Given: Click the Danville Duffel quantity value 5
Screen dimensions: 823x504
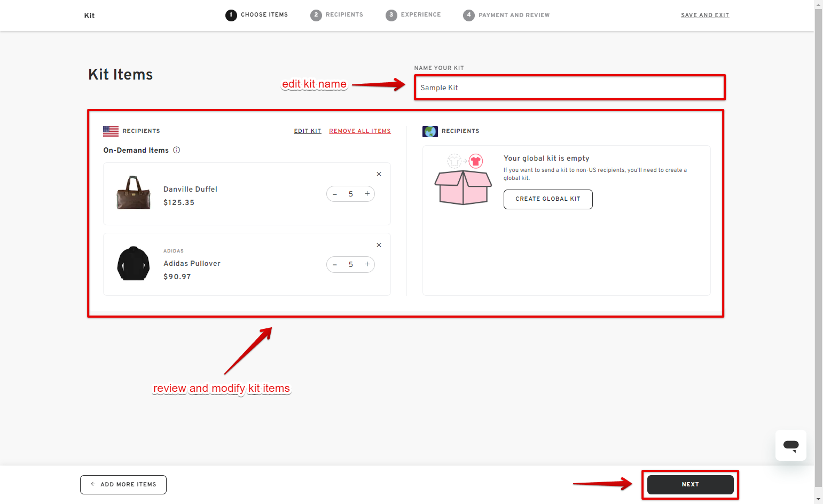Looking at the screenshot, I should click(x=351, y=194).
